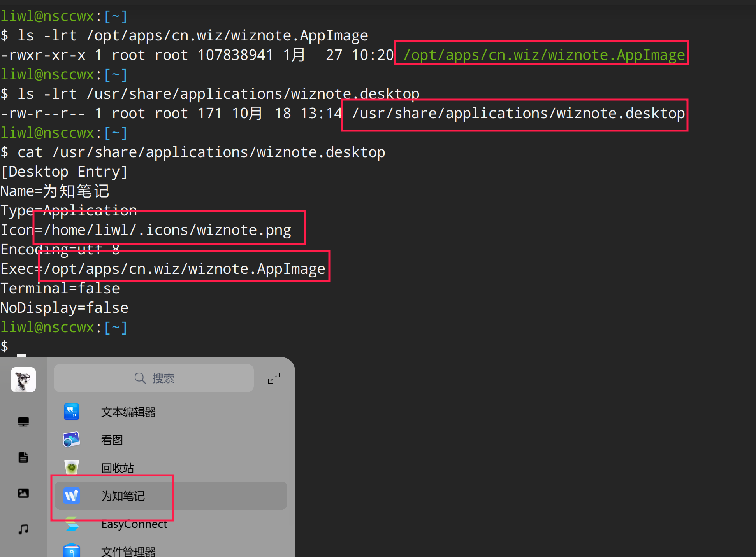Click the 回收站 trash icon
Image resolution: width=756 pixels, height=557 pixels.
click(72, 468)
